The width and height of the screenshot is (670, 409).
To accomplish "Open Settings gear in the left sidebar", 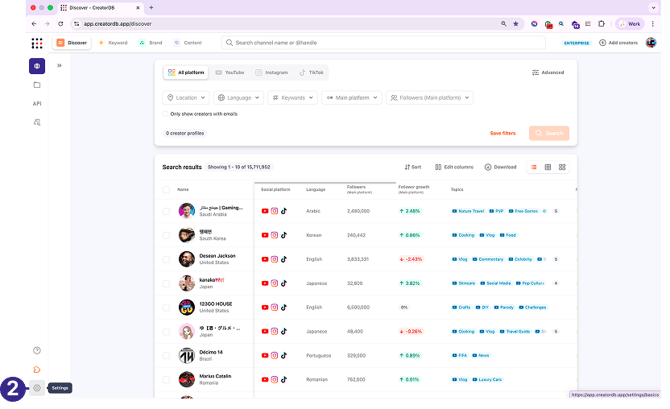I will [x=37, y=388].
